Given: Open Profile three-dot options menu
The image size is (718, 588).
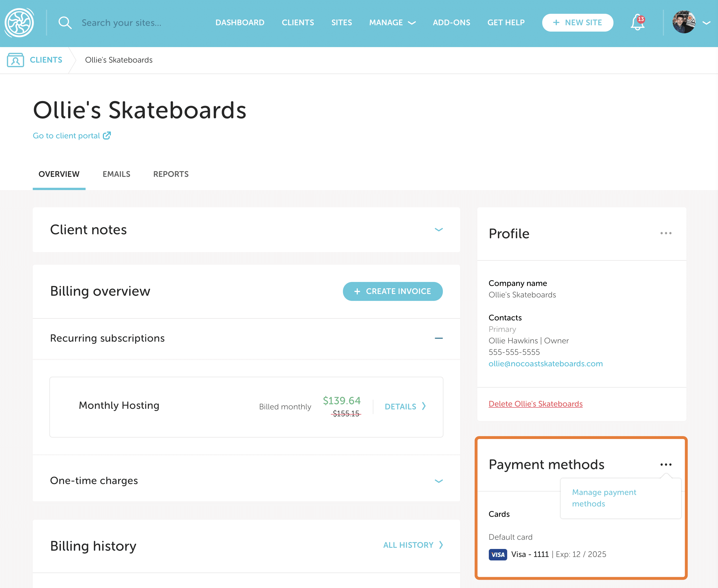Looking at the screenshot, I should 665,233.
